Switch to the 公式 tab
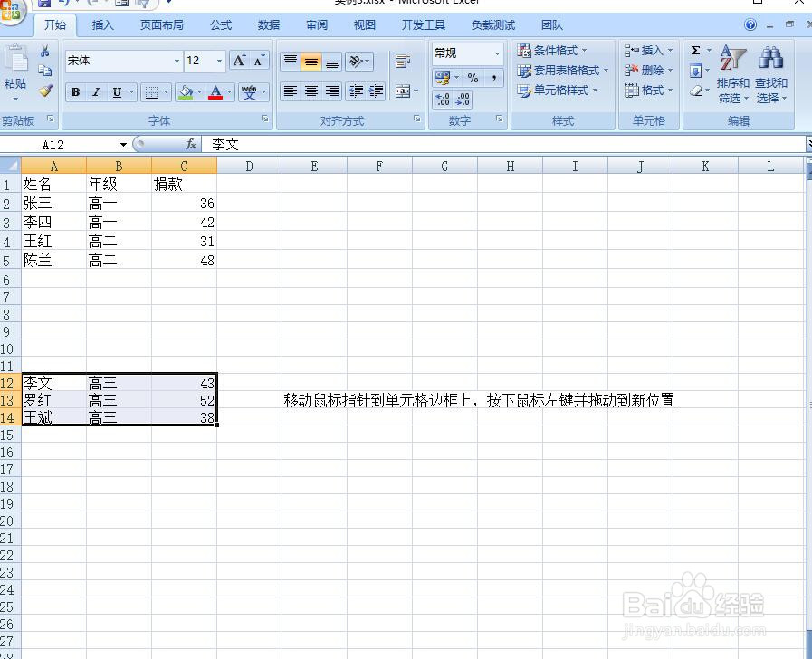812x659 pixels. point(221,24)
